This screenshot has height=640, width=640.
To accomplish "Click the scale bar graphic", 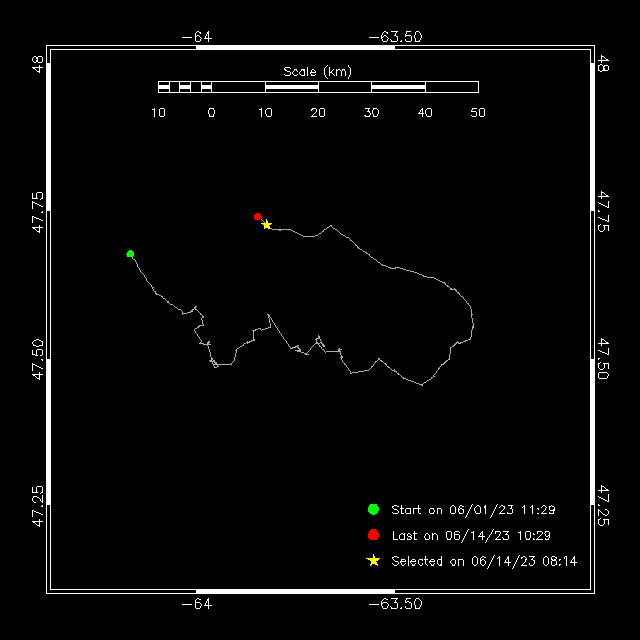I will pyautogui.click(x=318, y=87).
